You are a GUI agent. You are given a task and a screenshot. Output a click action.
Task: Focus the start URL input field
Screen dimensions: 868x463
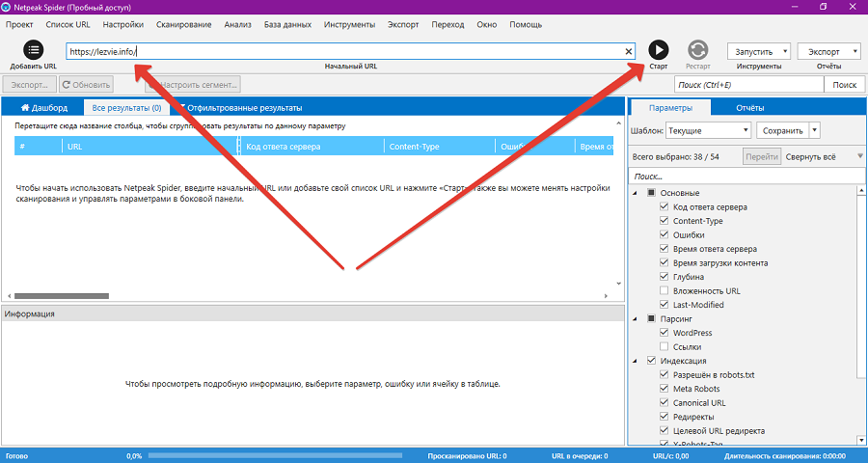coord(350,51)
